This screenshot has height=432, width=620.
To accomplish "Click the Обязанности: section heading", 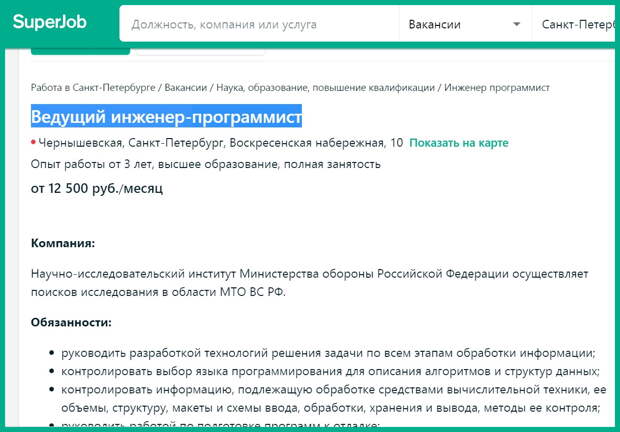I will (x=71, y=322).
